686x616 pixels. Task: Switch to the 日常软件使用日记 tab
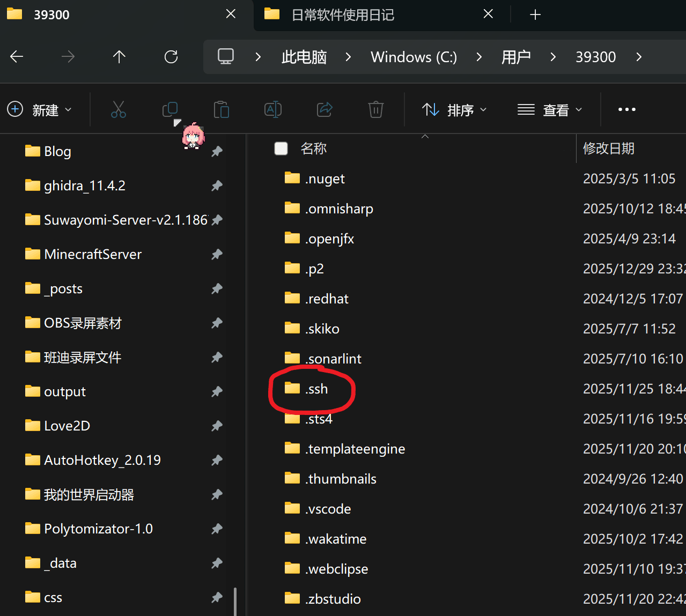343,15
